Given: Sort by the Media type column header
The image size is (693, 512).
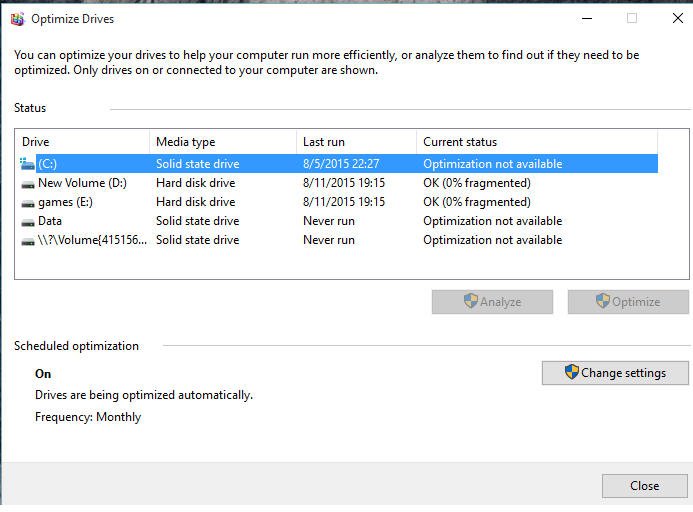Looking at the screenshot, I should point(223,142).
